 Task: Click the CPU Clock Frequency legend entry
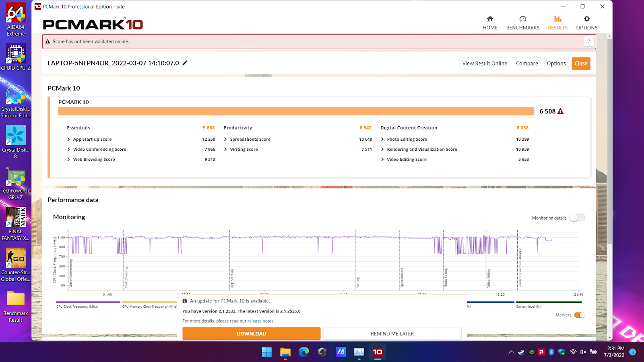[x=88, y=304]
